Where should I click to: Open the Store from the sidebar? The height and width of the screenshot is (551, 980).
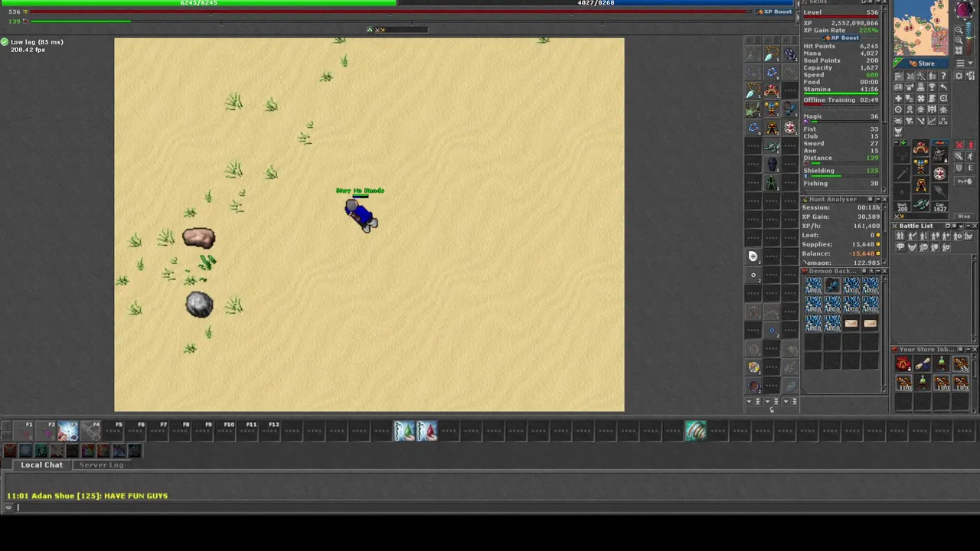point(921,64)
